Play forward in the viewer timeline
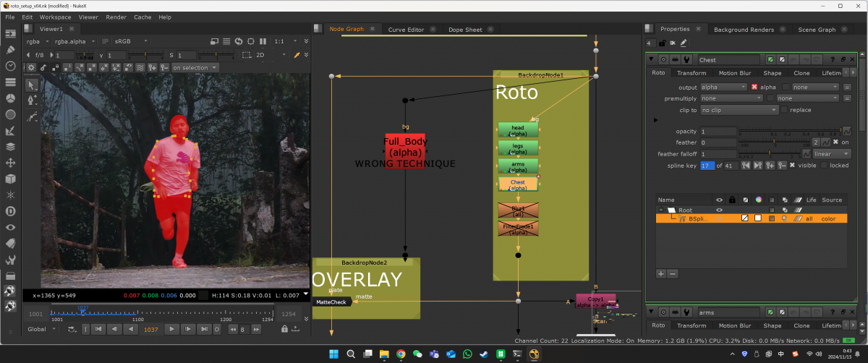 tap(171, 329)
